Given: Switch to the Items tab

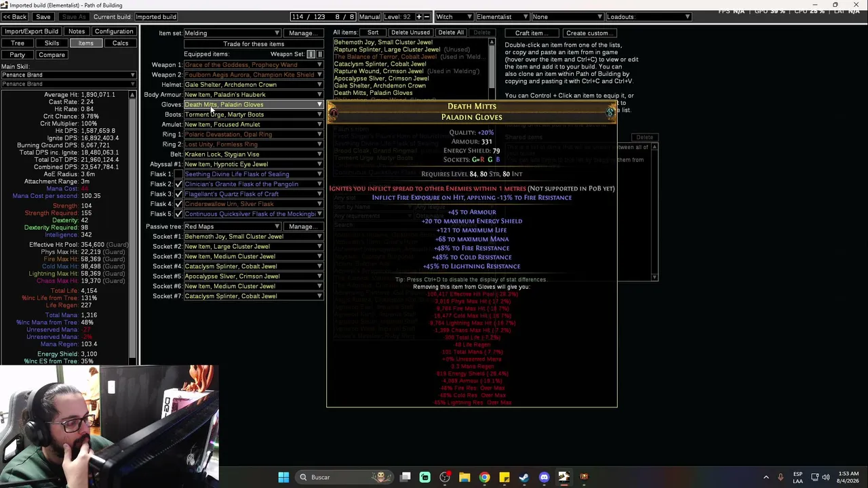Looking at the screenshot, I should click(85, 43).
